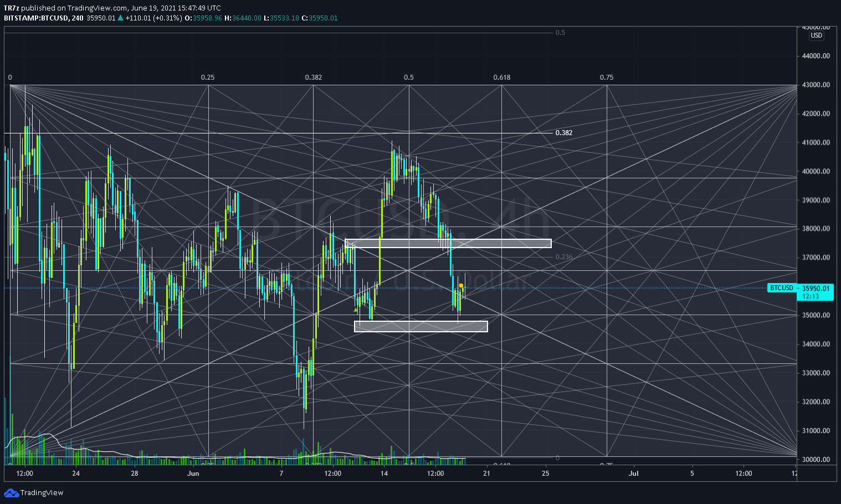The image size is (841, 504).
Task: Click the orange dot marker on latest candle
Action: pos(461,286)
